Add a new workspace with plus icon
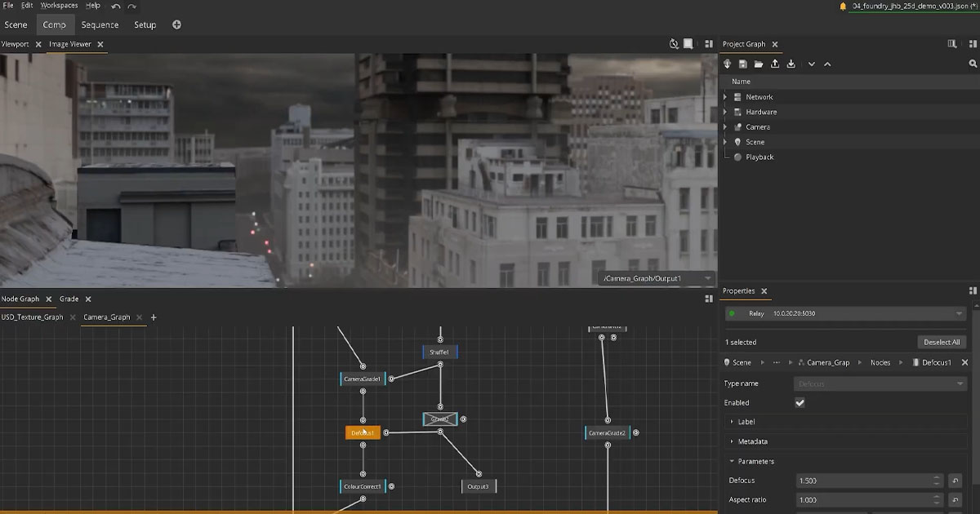The width and height of the screenshot is (980, 514). 177,25
